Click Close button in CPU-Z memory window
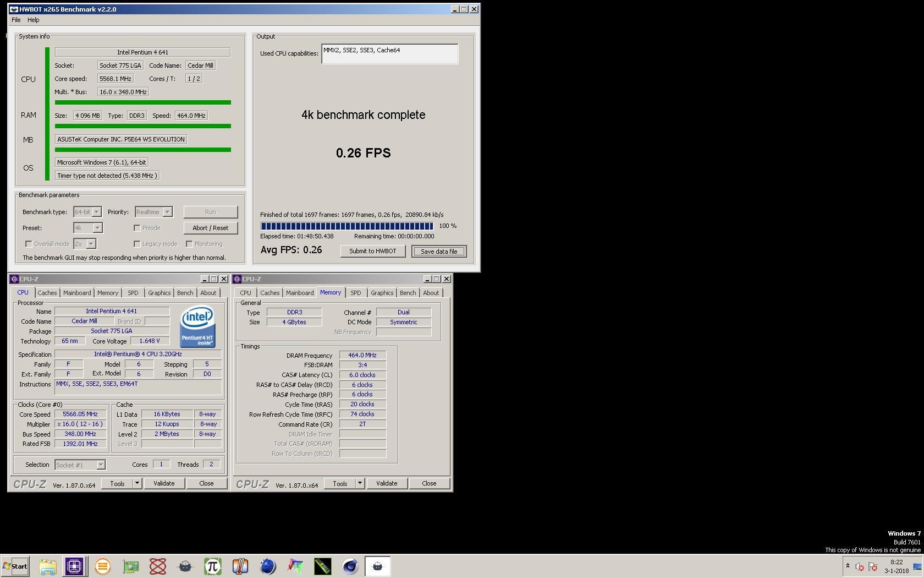 click(x=429, y=483)
